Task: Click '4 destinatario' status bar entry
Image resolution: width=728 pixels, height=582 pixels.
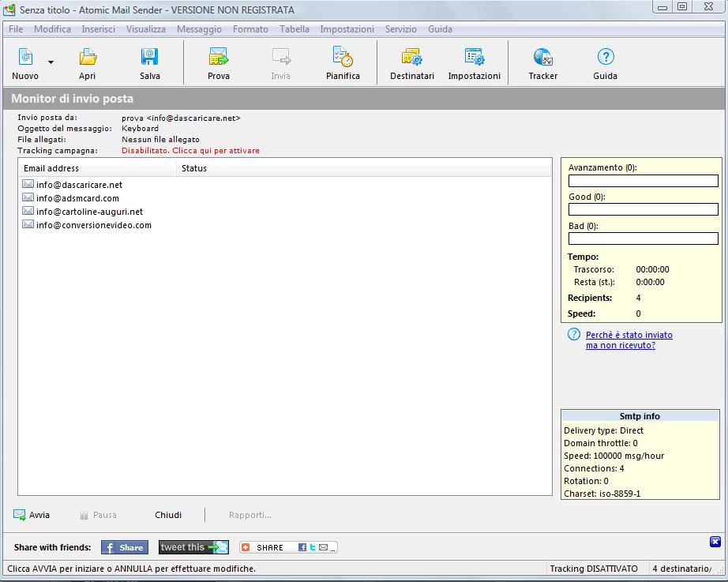Action: click(x=682, y=569)
